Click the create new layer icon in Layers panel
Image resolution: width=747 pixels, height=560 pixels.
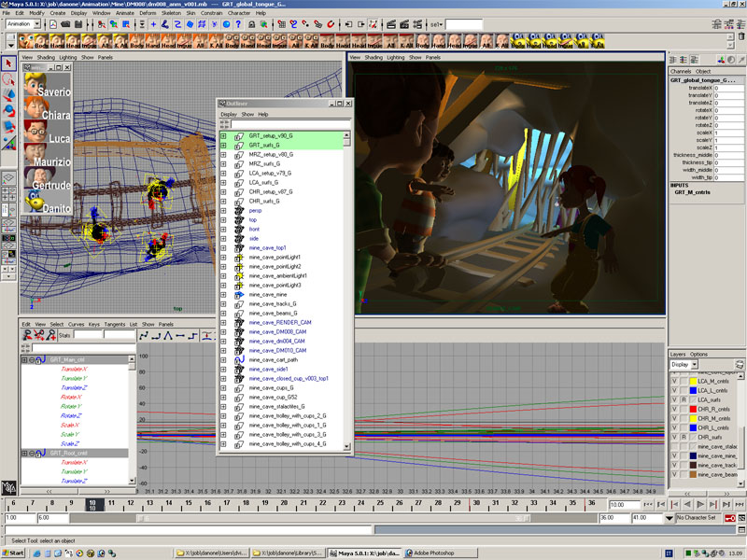(x=739, y=364)
